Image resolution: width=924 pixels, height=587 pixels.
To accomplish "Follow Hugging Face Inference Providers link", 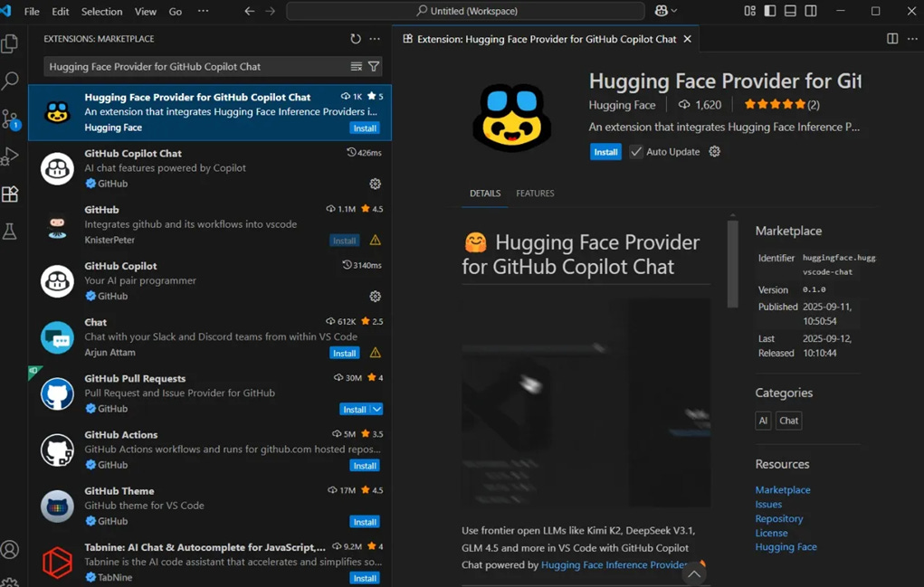I will click(614, 564).
